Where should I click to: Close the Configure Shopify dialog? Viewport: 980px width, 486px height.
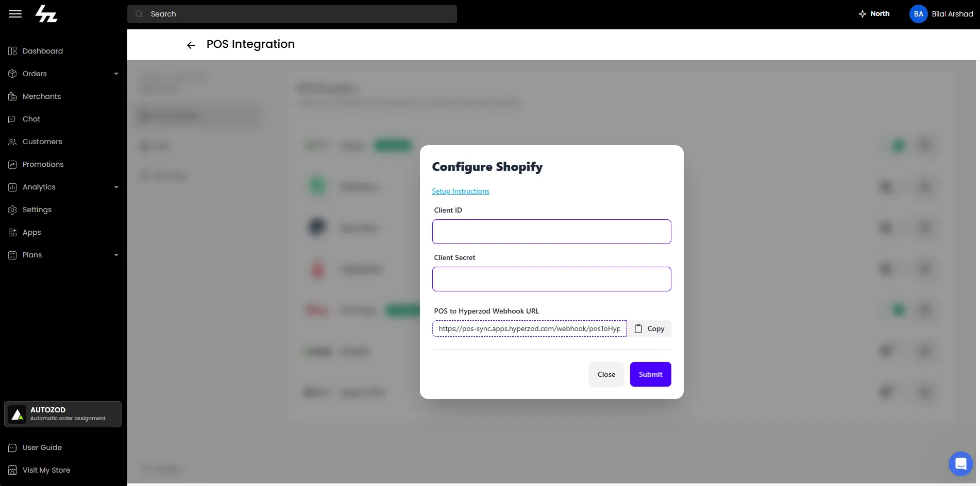tap(606, 374)
